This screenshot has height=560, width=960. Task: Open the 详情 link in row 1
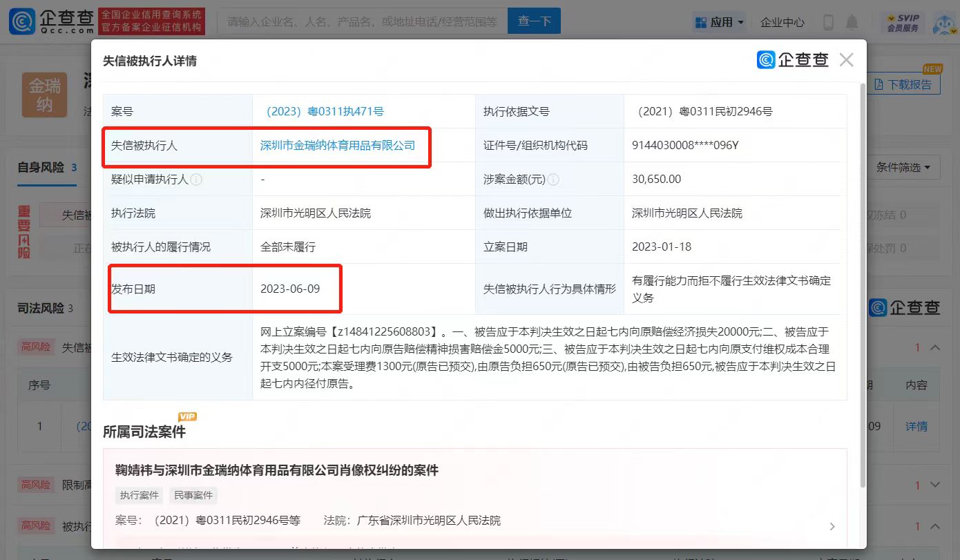pyautogui.click(x=916, y=426)
